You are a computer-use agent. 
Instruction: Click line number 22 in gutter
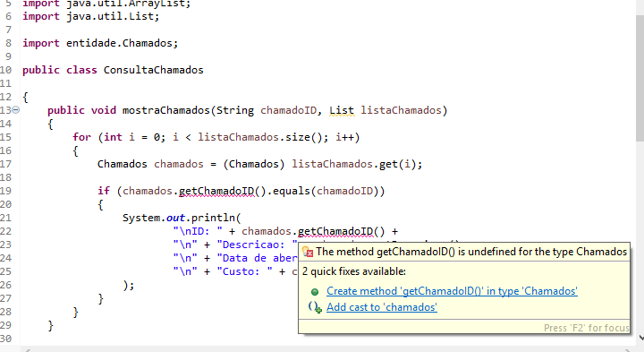pos(5,231)
